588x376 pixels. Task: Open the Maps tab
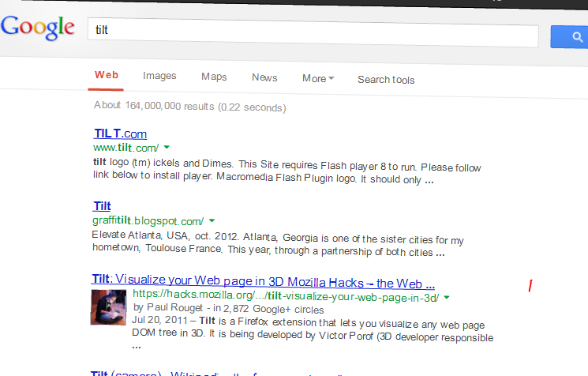[x=214, y=77]
